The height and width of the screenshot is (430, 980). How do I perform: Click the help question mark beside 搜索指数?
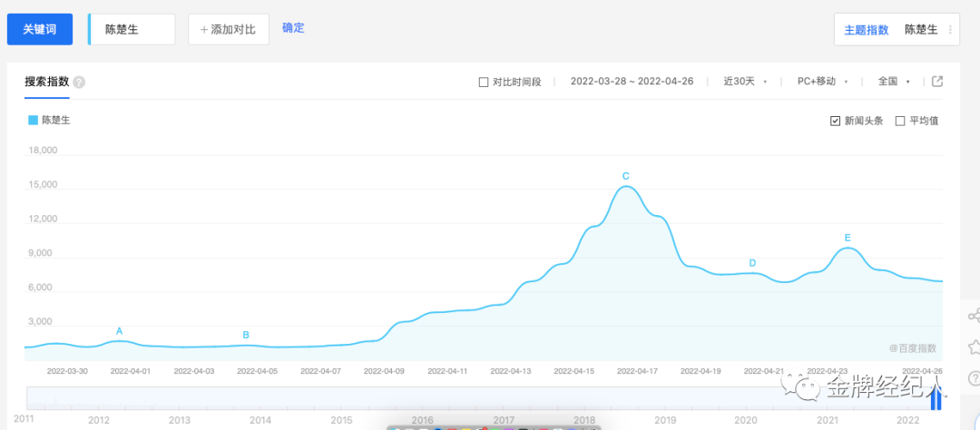point(79,83)
